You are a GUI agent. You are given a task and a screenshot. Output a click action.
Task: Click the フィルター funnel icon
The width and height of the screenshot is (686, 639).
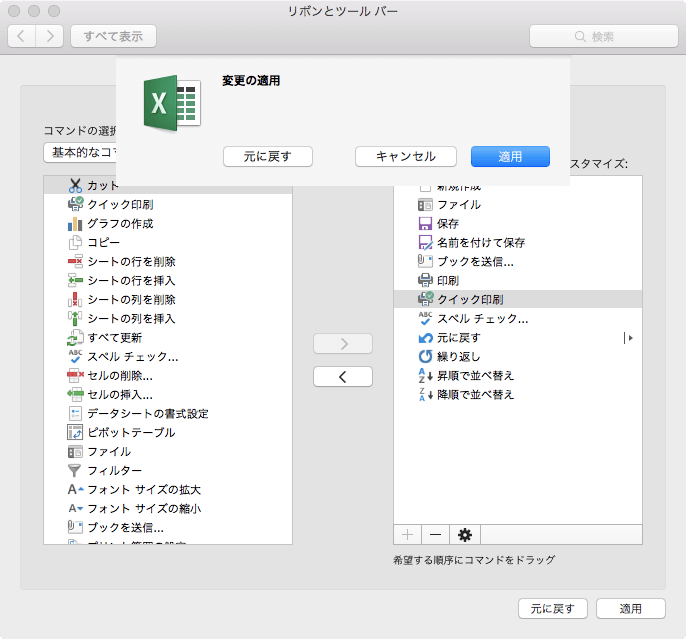click(75, 470)
